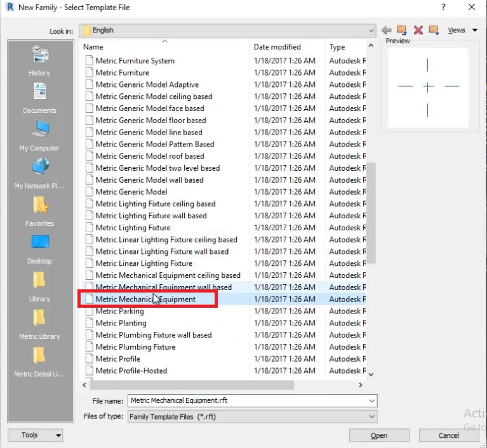Viewport: 487px width, 448px height.
Task: Open the Library folder shortcut
Action: coord(39,287)
